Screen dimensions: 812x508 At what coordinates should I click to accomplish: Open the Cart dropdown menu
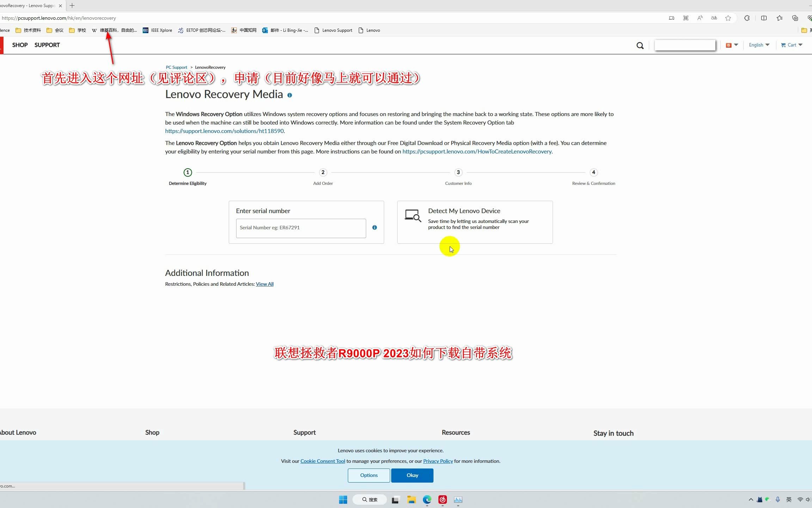click(x=791, y=45)
